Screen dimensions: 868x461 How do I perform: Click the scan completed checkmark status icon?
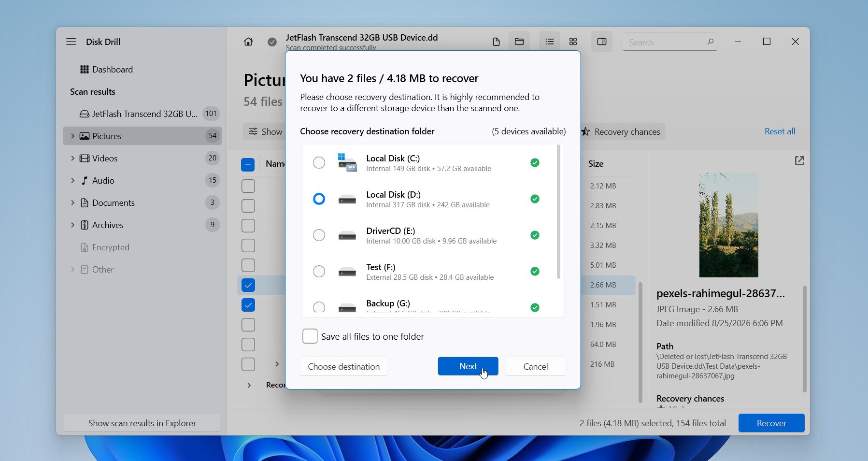tap(272, 42)
